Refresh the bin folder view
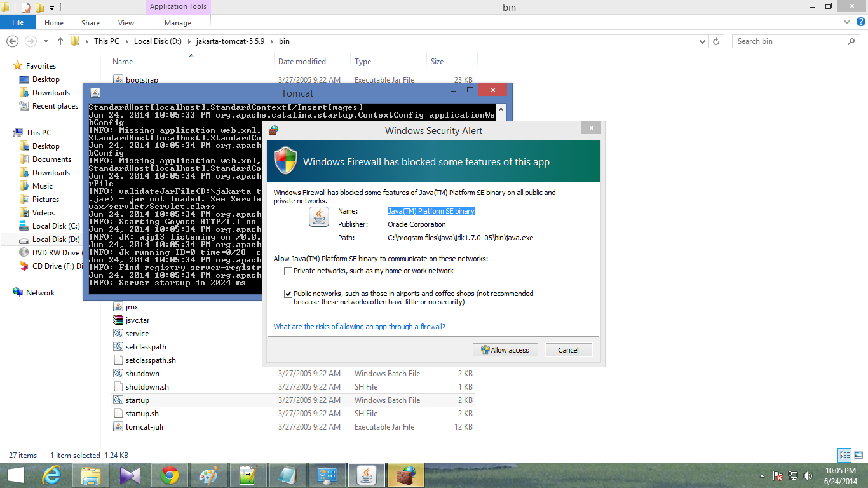868x488 pixels. click(717, 41)
